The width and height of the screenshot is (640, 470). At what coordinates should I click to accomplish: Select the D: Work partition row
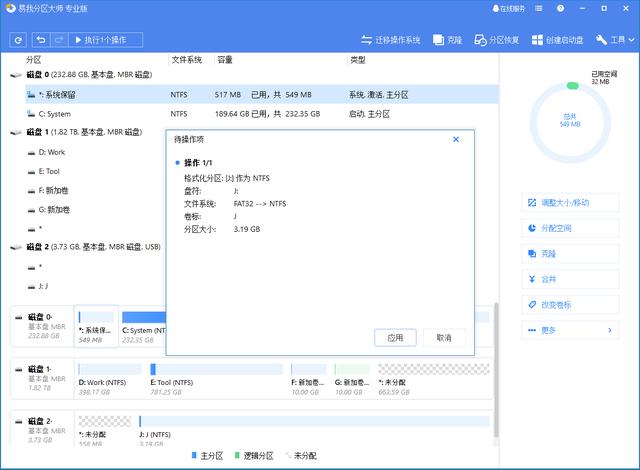pyautogui.click(x=96, y=152)
